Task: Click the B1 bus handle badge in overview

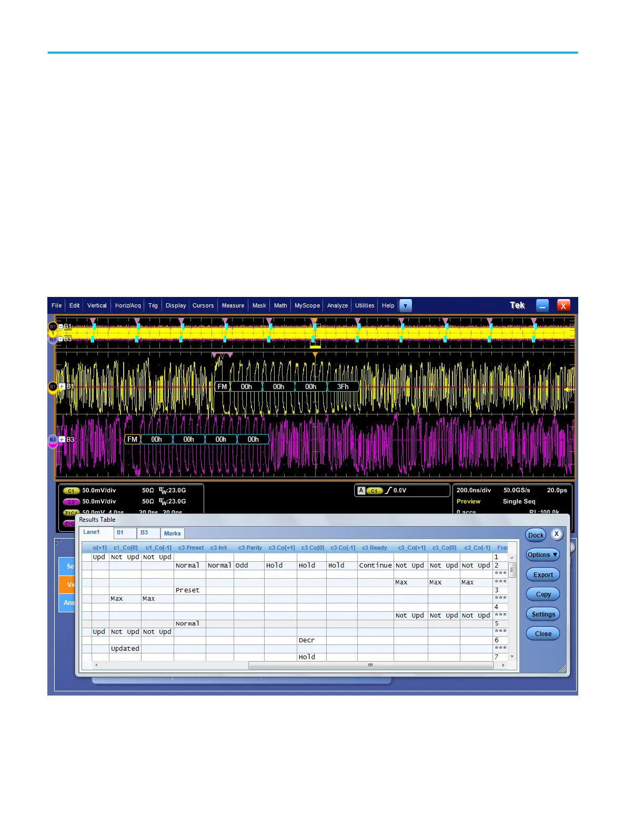Action: point(53,326)
